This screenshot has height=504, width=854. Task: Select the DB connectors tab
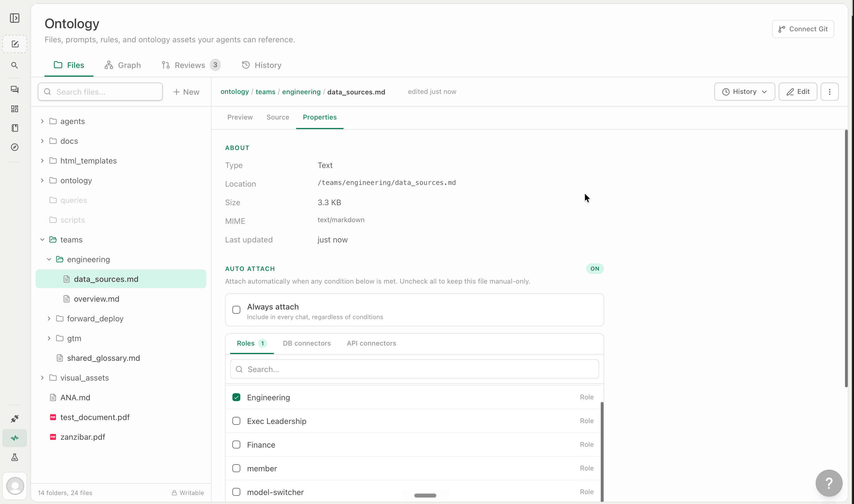coord(307,343)
